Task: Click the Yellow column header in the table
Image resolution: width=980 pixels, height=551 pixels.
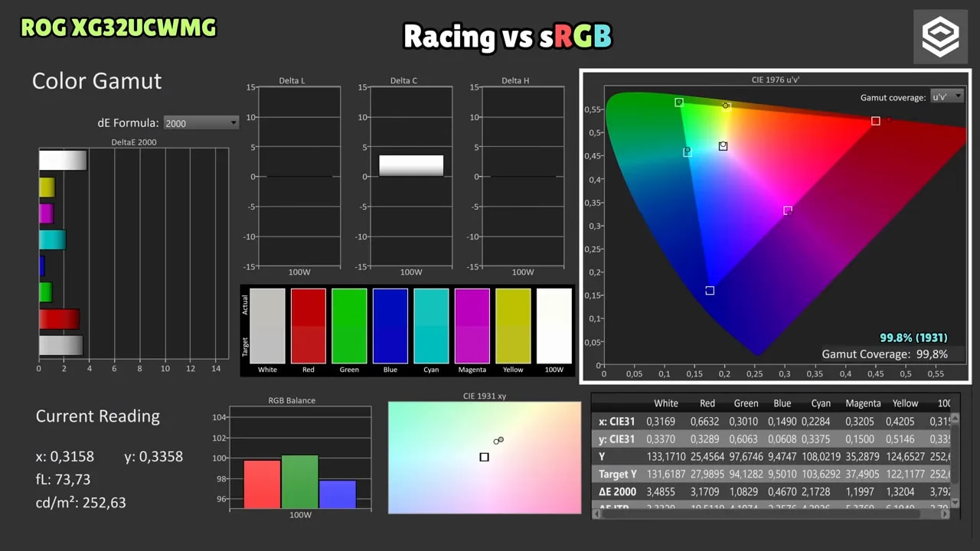Action: pyautogui.click(x=905, y=403)
